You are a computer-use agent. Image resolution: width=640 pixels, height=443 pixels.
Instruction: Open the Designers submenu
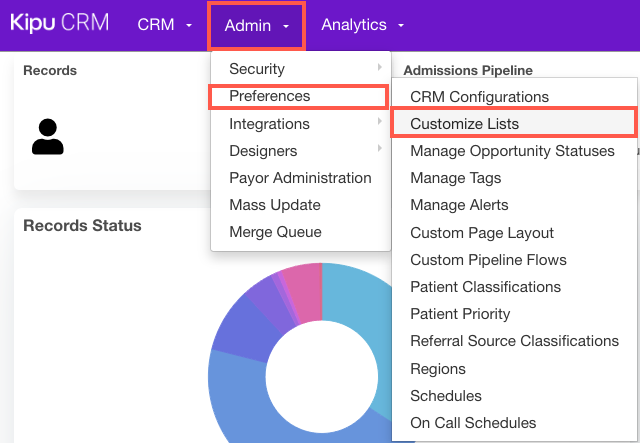pyautogui.click(x=263, y=151)
